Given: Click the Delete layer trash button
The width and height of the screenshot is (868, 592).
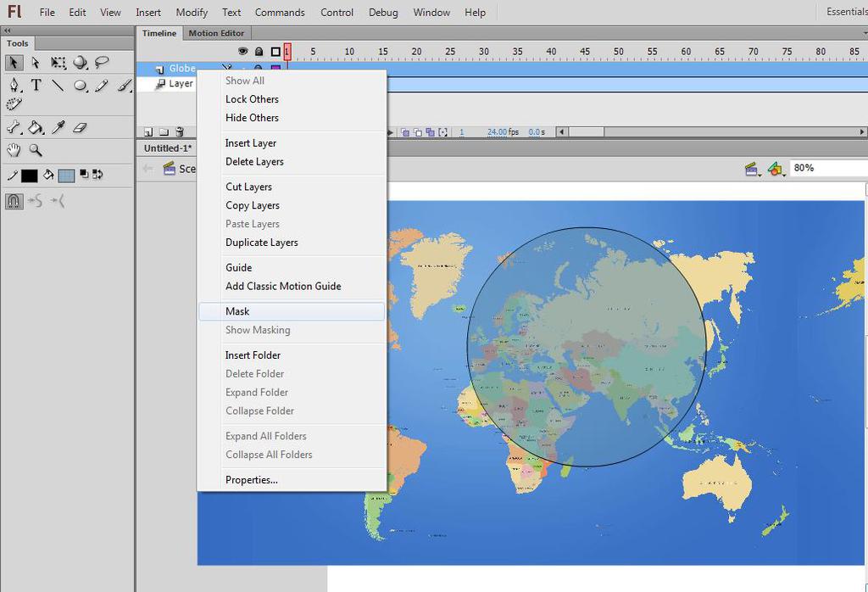Looking at the screenshot, I should (x=179, y=132).
